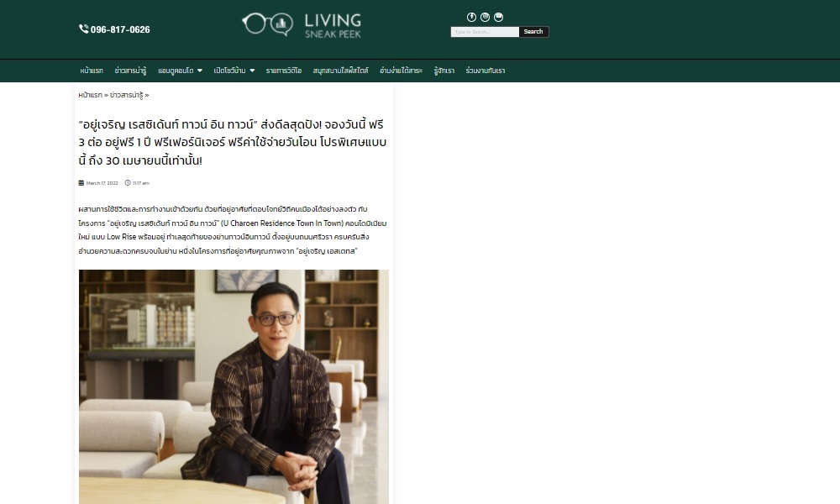This screenshot has width=840, height=504.
Task: Click the phone icon beside 096-817-0626
Action: tap(83, 29)
